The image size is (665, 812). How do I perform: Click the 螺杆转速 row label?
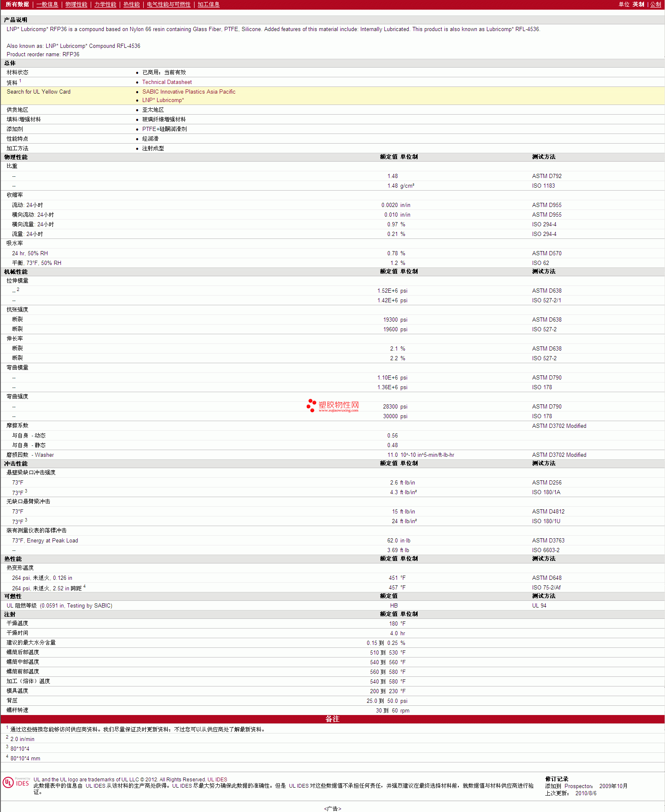click(17, 710)
